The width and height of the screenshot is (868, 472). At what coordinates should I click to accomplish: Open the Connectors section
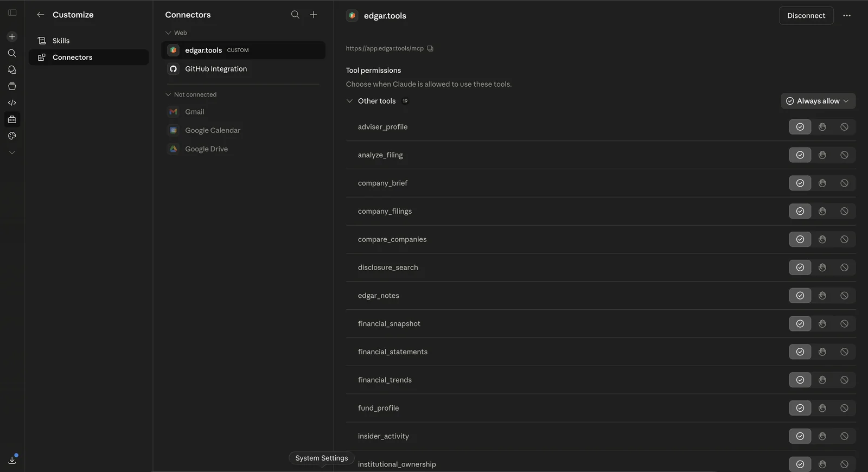pos(88,58)
